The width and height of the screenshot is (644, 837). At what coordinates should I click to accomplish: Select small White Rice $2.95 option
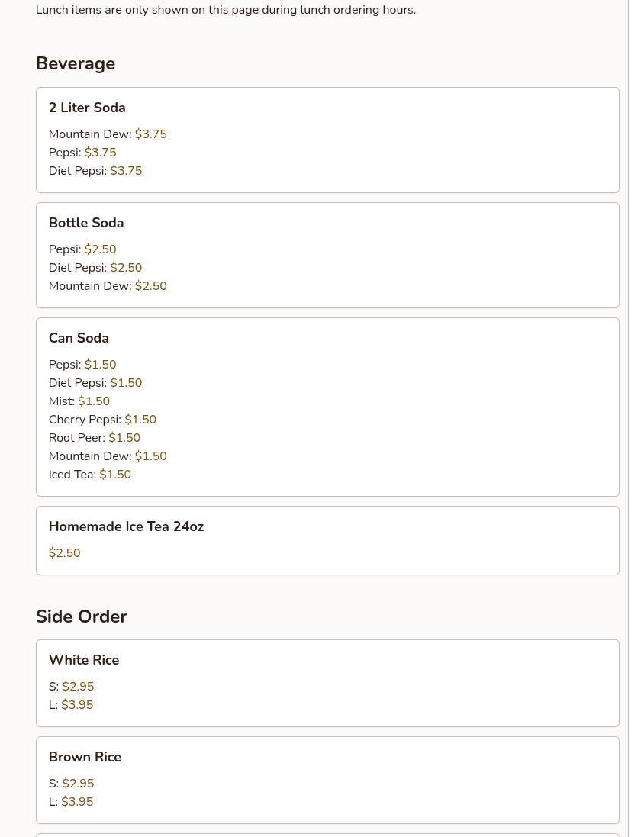[72, 687]
